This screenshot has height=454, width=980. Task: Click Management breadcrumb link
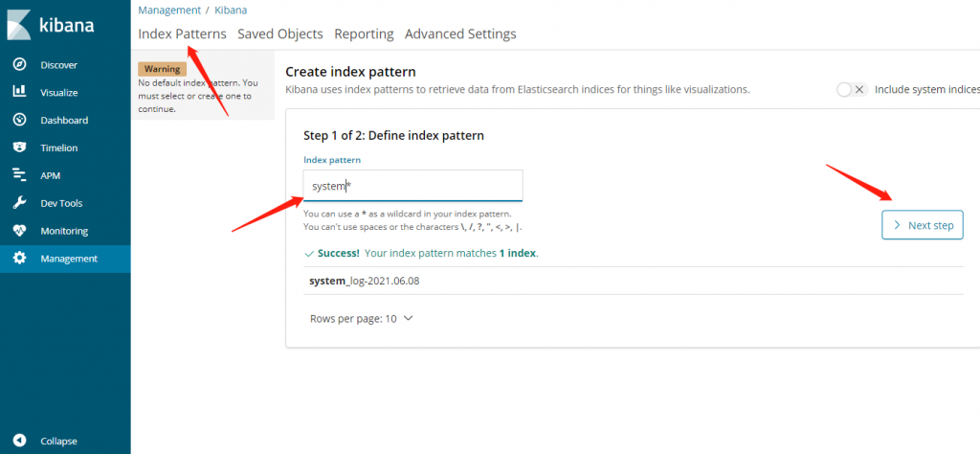pyautogui.click(x=169, y=10)
